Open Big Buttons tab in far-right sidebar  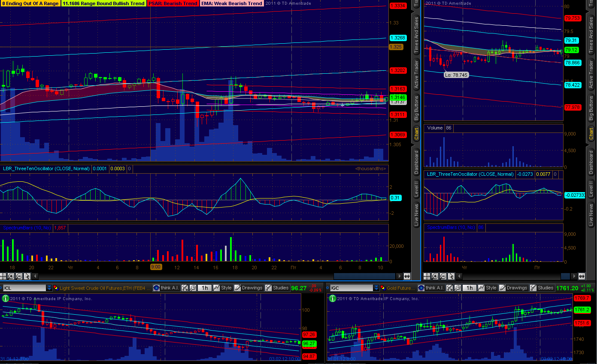591,109
